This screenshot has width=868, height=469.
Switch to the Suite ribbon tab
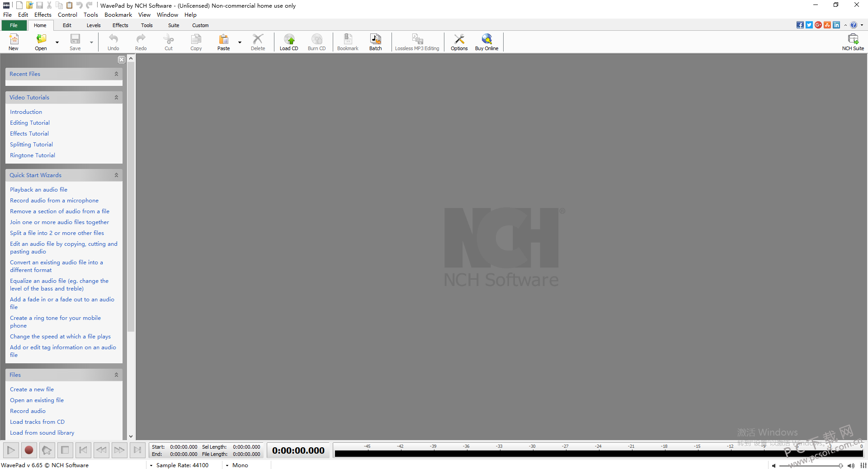(174, 25)
